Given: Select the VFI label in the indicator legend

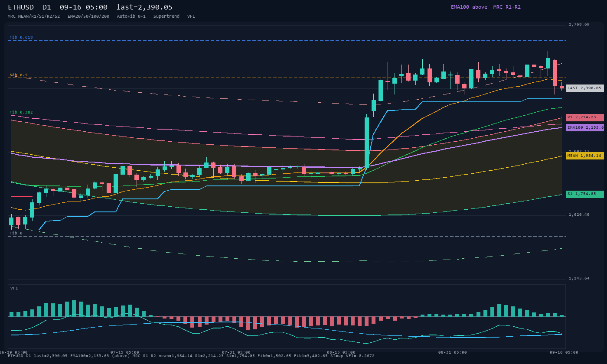Looking at the screenshot, I should click(x=191, y=16).
